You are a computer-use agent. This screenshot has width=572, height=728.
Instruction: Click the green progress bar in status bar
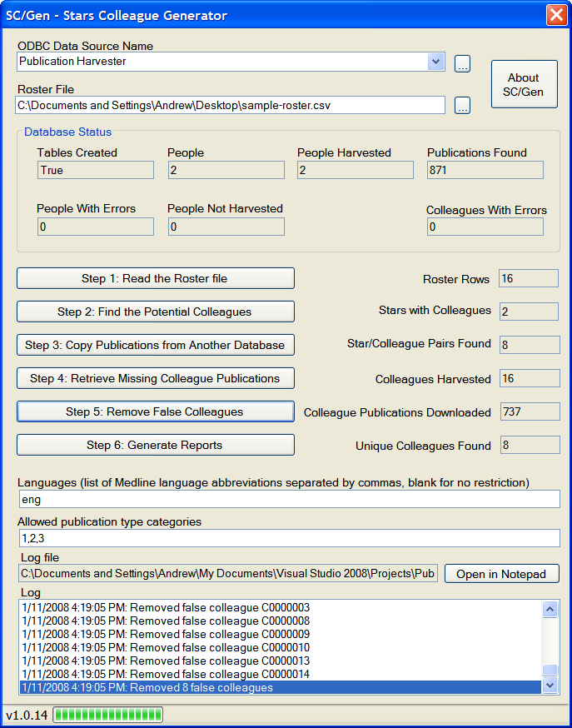click(108, 715)
